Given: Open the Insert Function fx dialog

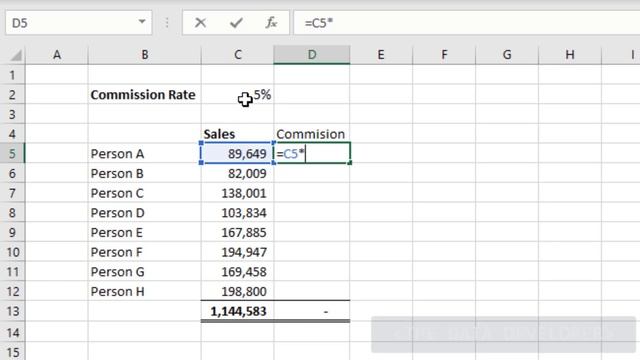Looking at the screenshot, I should (x=271, y=23).
